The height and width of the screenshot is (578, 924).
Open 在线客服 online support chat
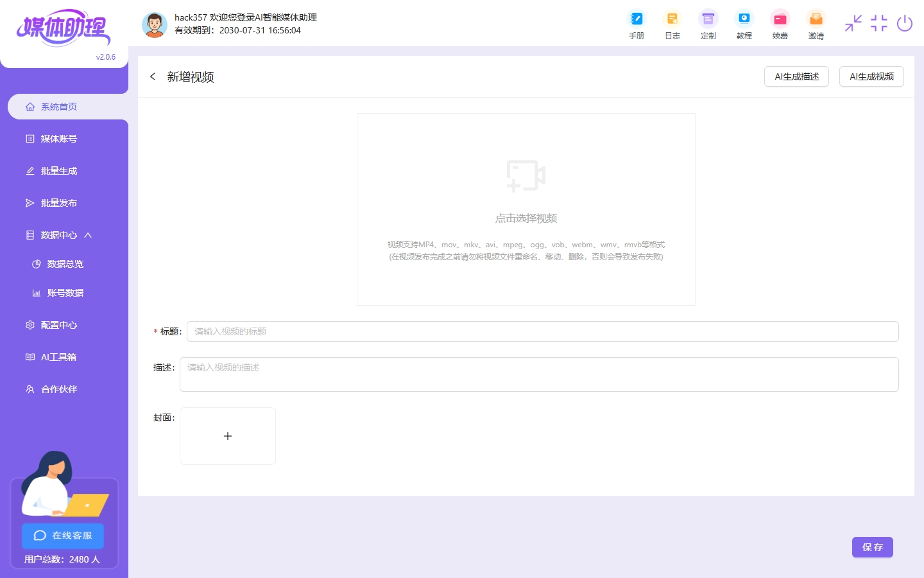click(x=63, y=536)
